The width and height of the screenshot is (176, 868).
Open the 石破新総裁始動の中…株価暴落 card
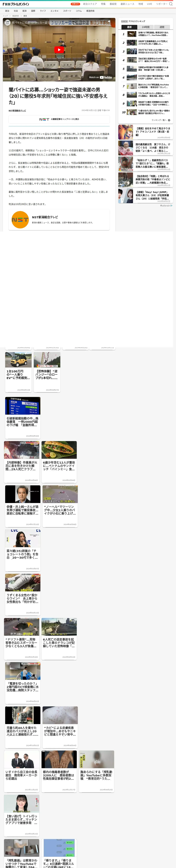[23, 418]
